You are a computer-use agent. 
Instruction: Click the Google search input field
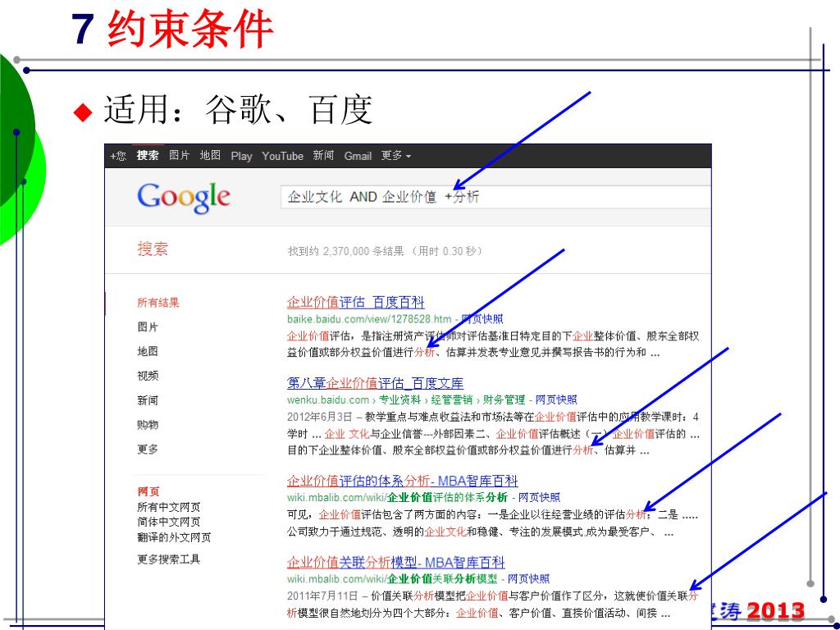(495, 197)
